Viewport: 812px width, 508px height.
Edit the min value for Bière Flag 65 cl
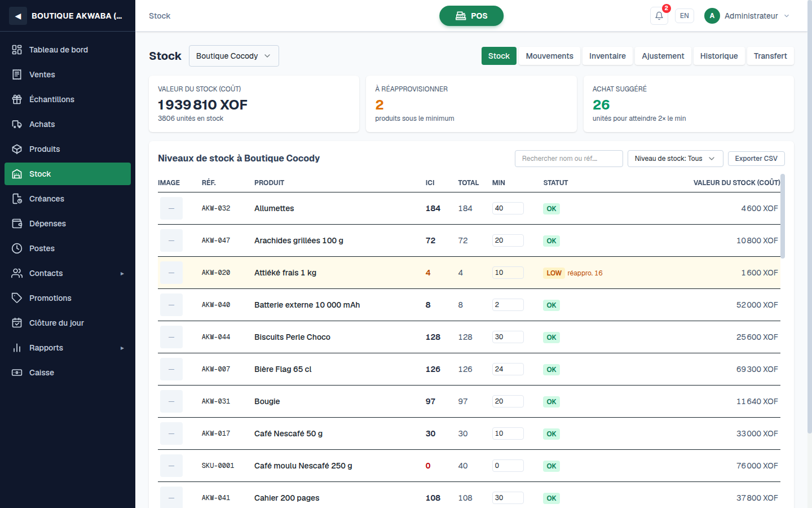[x=507, y=369]
